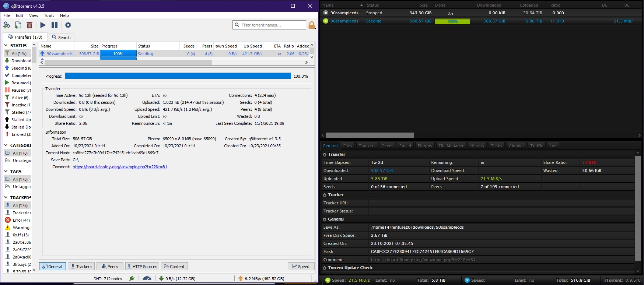Viewport: 644px width, 285px height.
Task: Open the Chunks tab in ruTorrent
Action: click(516, 146)
